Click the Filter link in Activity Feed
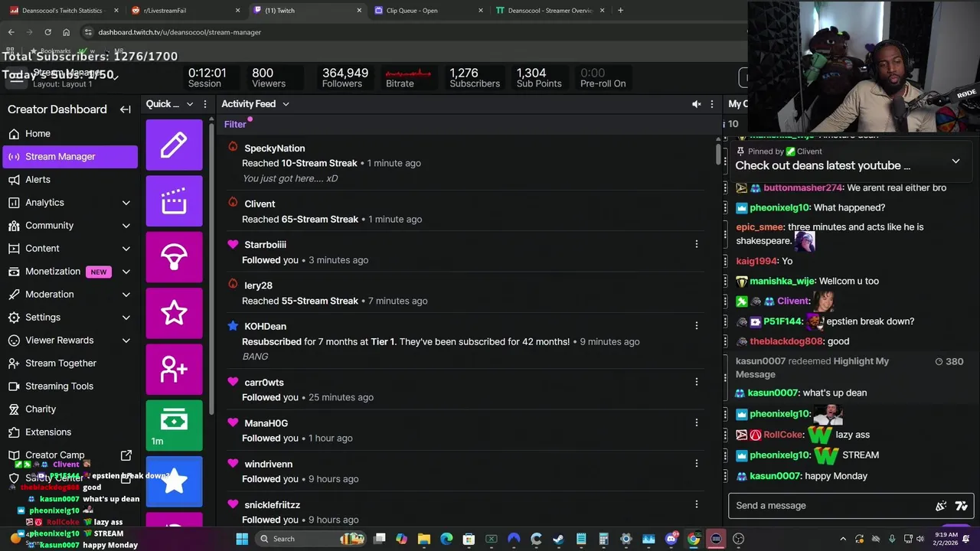This screenshot has width=980, height=551. [235, 124]
